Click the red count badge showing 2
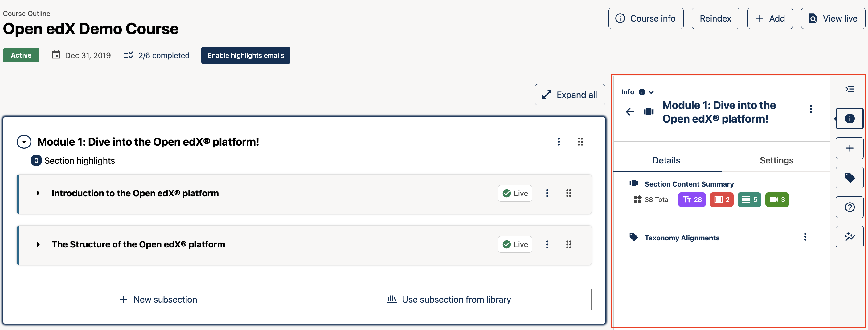The width and height of the screenshot is (868, 330). (721, 199)
